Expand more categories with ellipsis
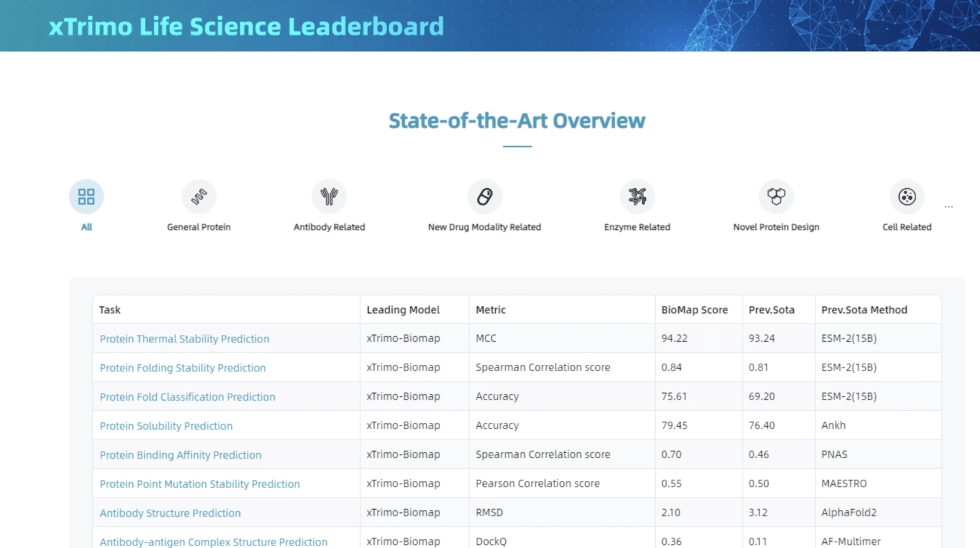980x548 pixels. [x=949, y=207]
